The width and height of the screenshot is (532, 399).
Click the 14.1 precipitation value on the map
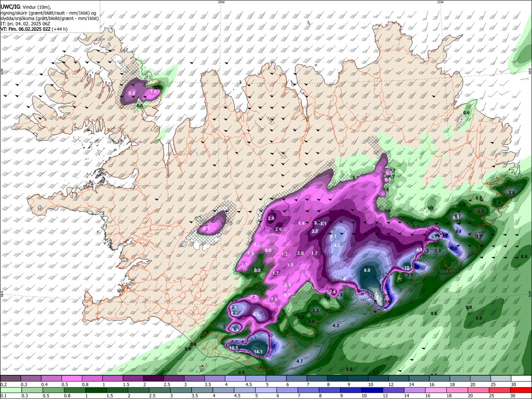tap(258, 352)
